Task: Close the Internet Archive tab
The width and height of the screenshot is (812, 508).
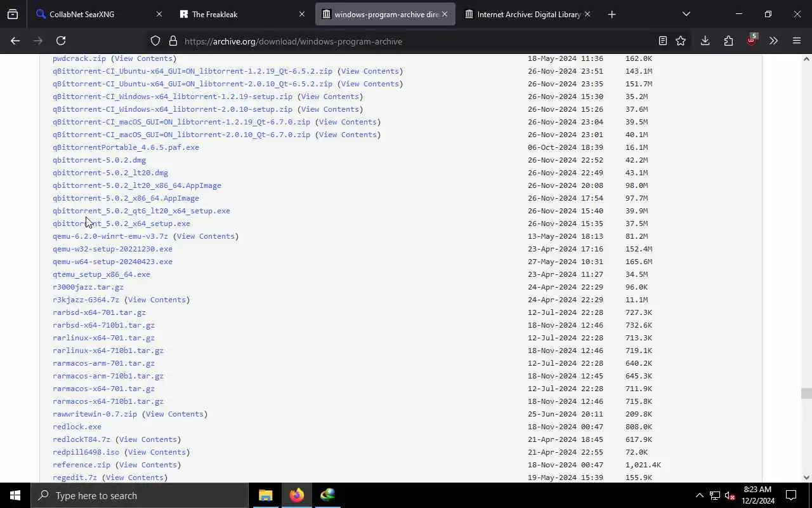Action: tap(587, 14)
